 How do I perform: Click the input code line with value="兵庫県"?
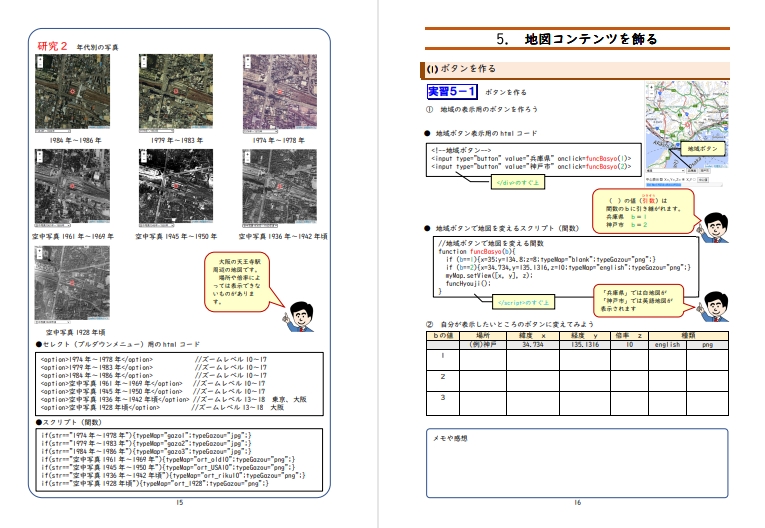(531, 159)
